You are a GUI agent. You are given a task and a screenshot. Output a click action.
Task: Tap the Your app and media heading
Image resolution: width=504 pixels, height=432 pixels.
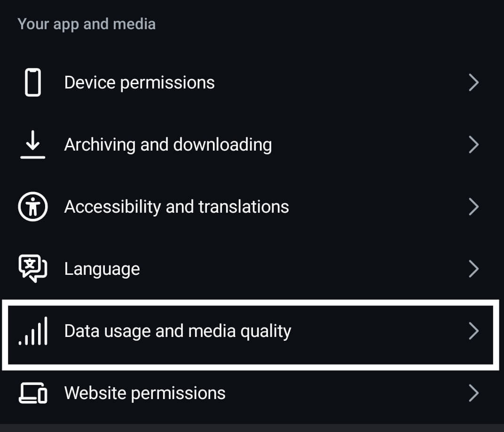pyautogui.click(x=87, y=24)
